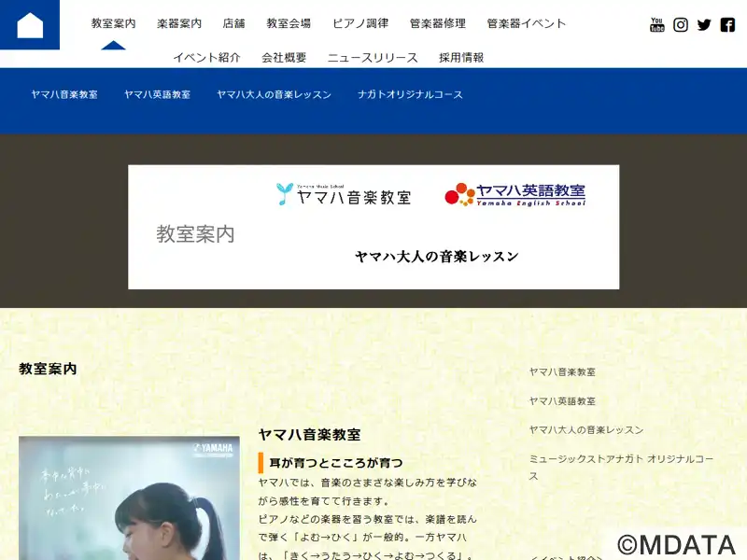747x560 pixels.
Task: Open the Facebook icon
Action: (727, 25)
